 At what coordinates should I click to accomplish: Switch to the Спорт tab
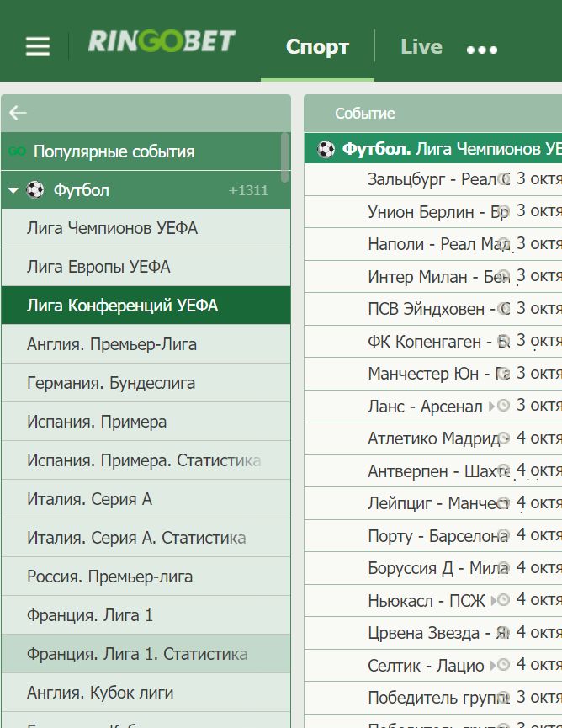pyautogui.click(x=317, y=47)
